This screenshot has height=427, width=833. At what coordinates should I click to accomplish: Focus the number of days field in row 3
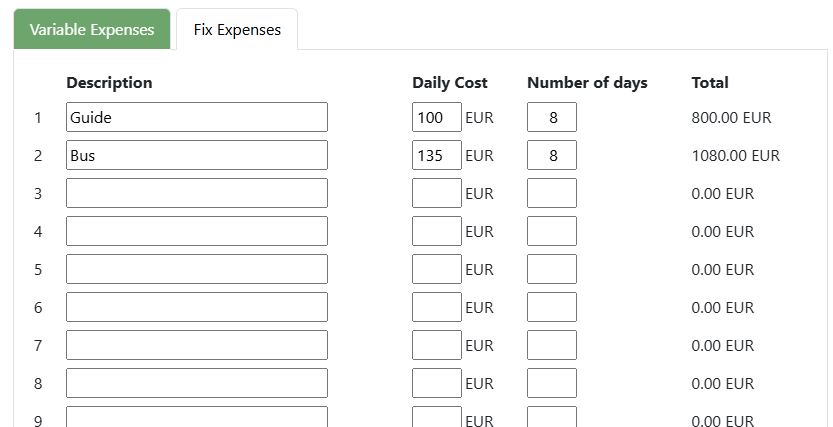(x=551, y=193)
